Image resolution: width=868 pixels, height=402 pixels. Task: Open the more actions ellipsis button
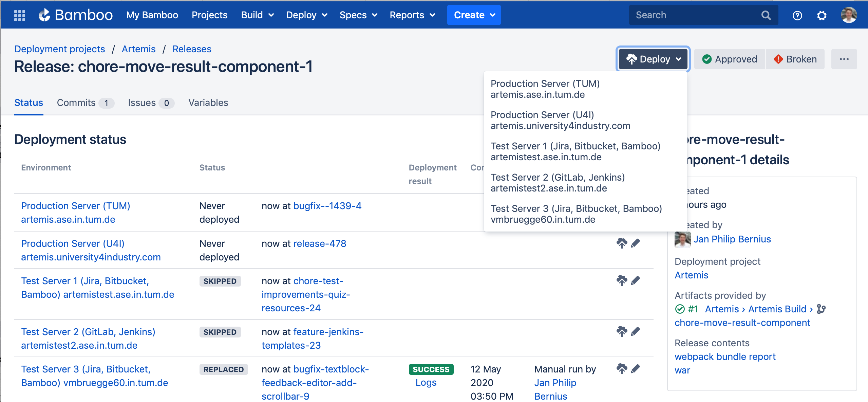(x=844, y=59)
